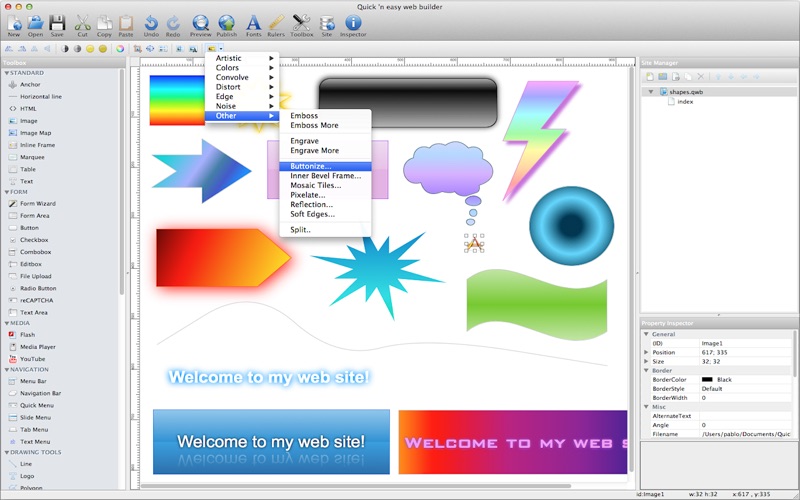Click the black BorderColor swatch
The height and width of the screenshot is (500, 800).
707,380
